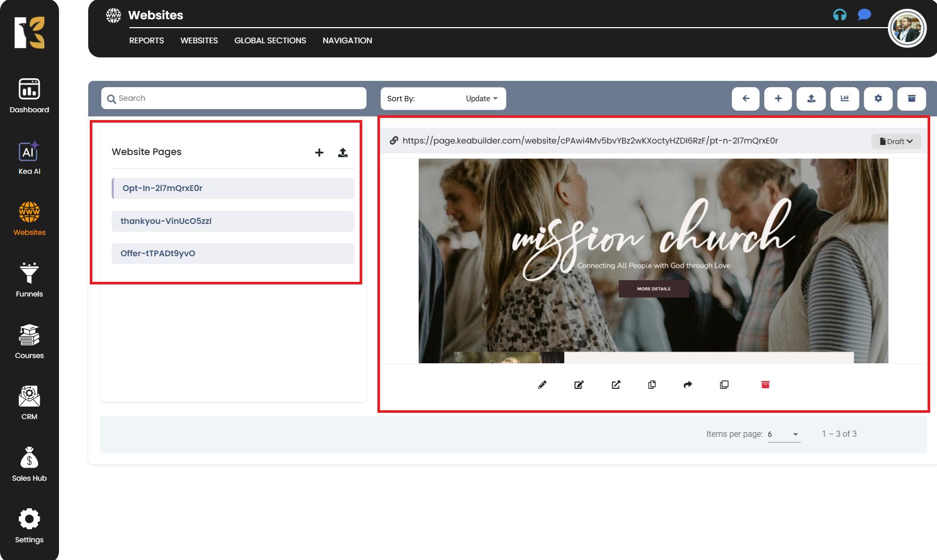Expand the Items per page selector
937x560 pixels.
784,434
